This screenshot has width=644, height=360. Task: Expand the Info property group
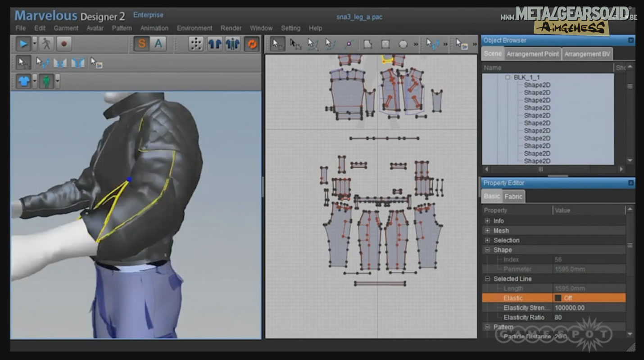click(x=487, y=221)
